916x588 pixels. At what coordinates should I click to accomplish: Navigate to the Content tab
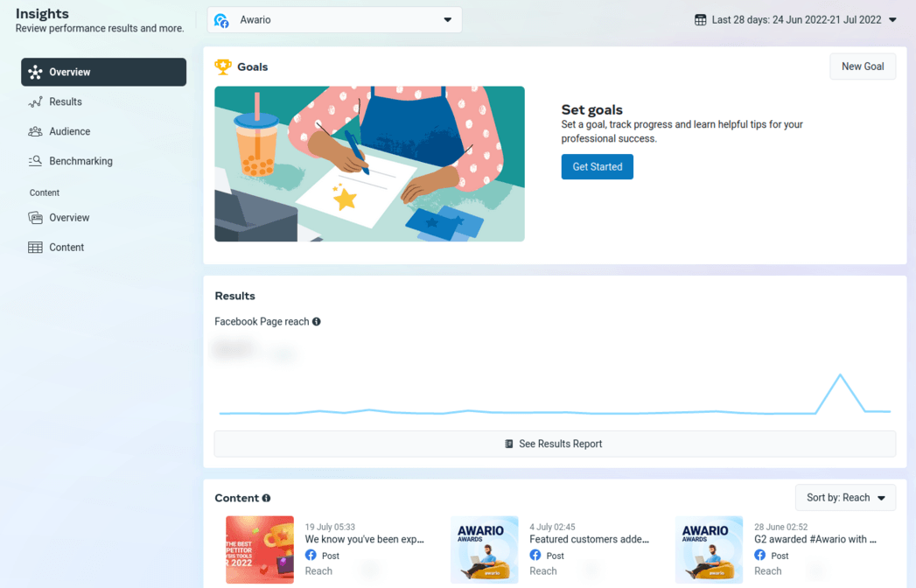click(65, 247)
